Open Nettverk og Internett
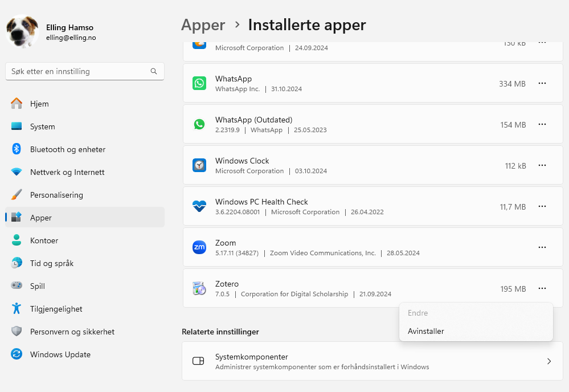This screenshot has height=392, width=569. coord(85,172)
